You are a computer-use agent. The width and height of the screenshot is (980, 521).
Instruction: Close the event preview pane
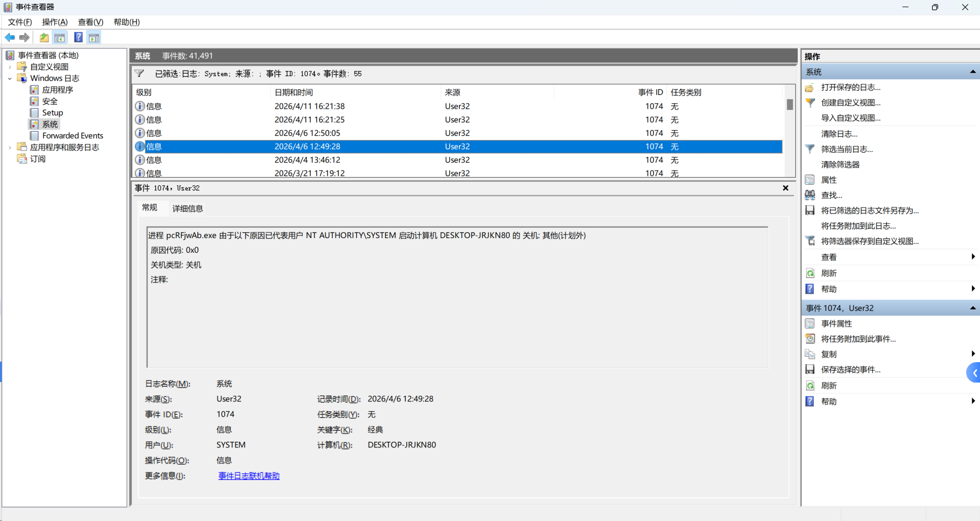pos(786,188)
